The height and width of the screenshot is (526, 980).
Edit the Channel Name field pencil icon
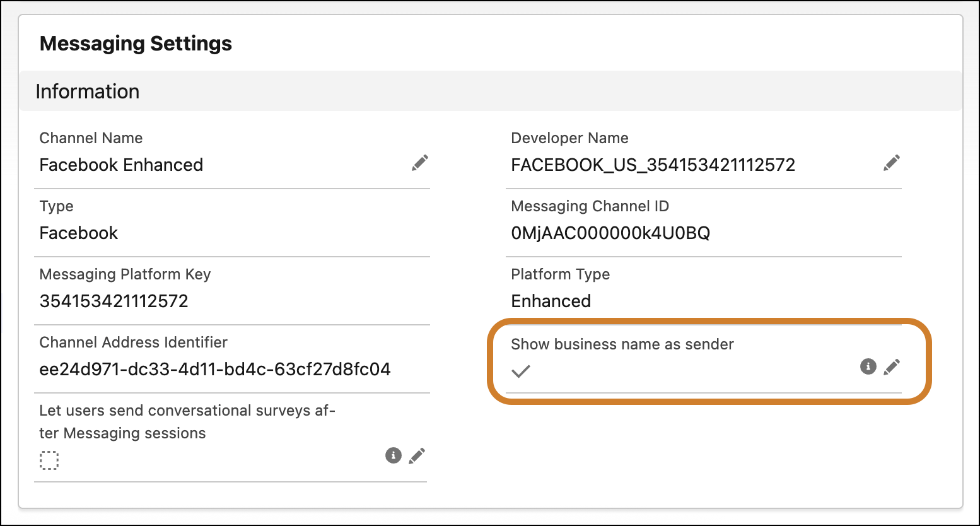tap(420, 163)
